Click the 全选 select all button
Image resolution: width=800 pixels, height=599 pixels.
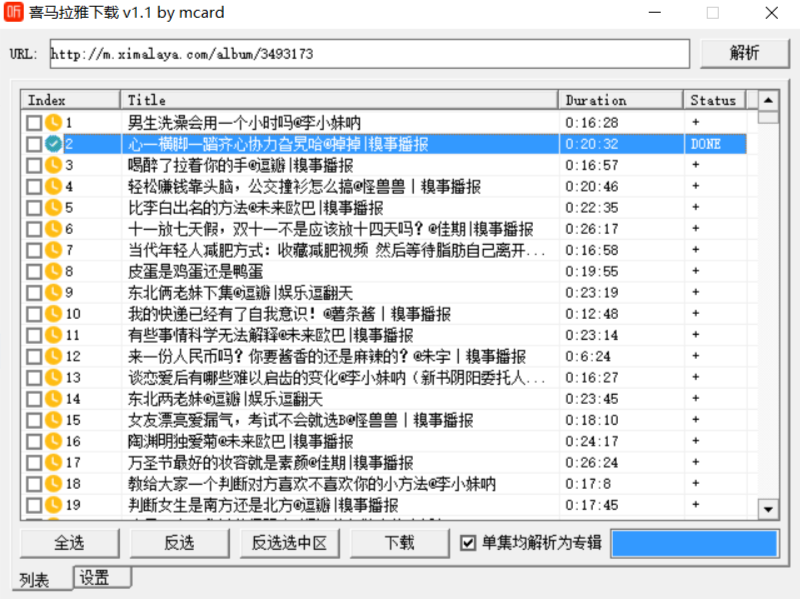[69, 543]
